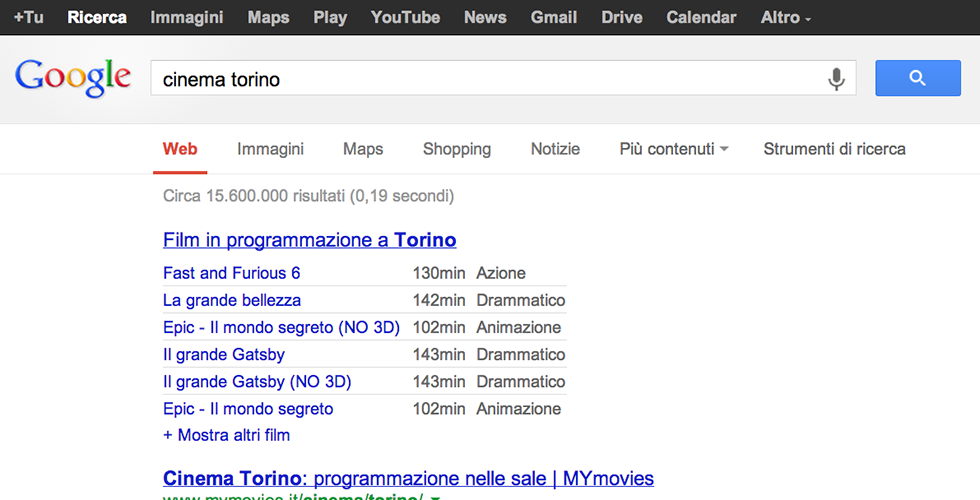Click the MYmovies Cinema Torino result title

point(408,478)
